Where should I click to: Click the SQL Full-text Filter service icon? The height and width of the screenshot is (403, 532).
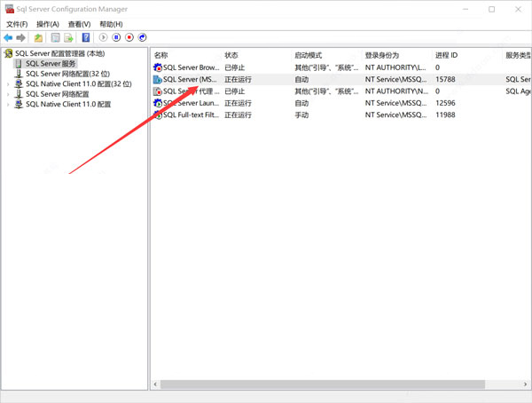pyautogui.click(x=158, y=115)
